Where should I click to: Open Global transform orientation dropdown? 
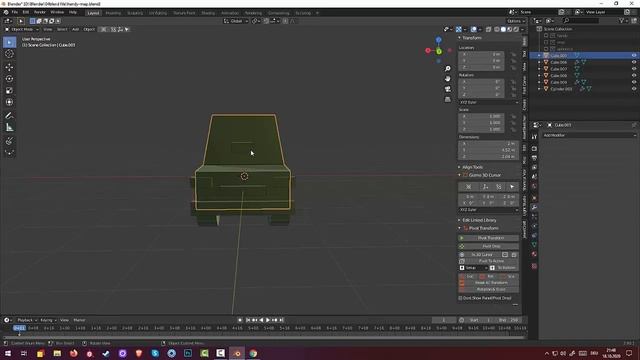pyautogui.click(x=236, y=21)
